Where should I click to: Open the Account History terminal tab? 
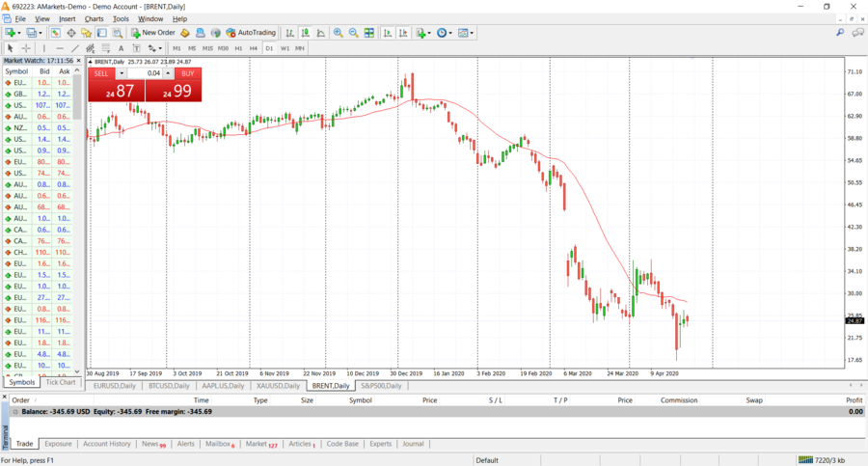[106, 444]
